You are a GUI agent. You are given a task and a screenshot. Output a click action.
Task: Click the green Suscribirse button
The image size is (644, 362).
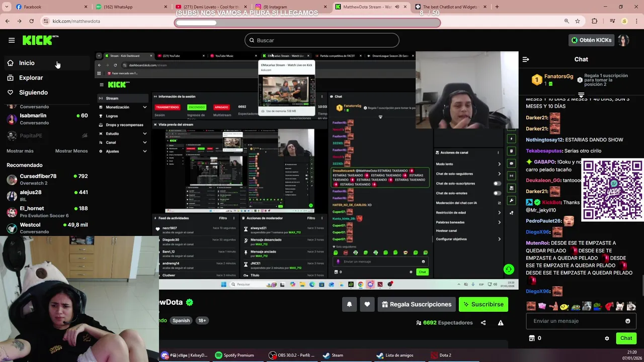click(484, 304)
